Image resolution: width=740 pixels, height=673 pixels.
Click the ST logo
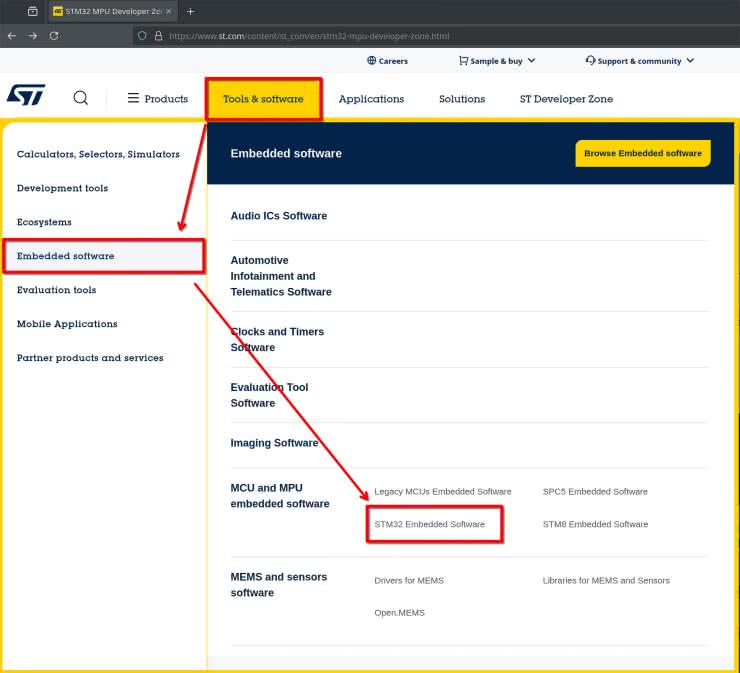(26, 96)
